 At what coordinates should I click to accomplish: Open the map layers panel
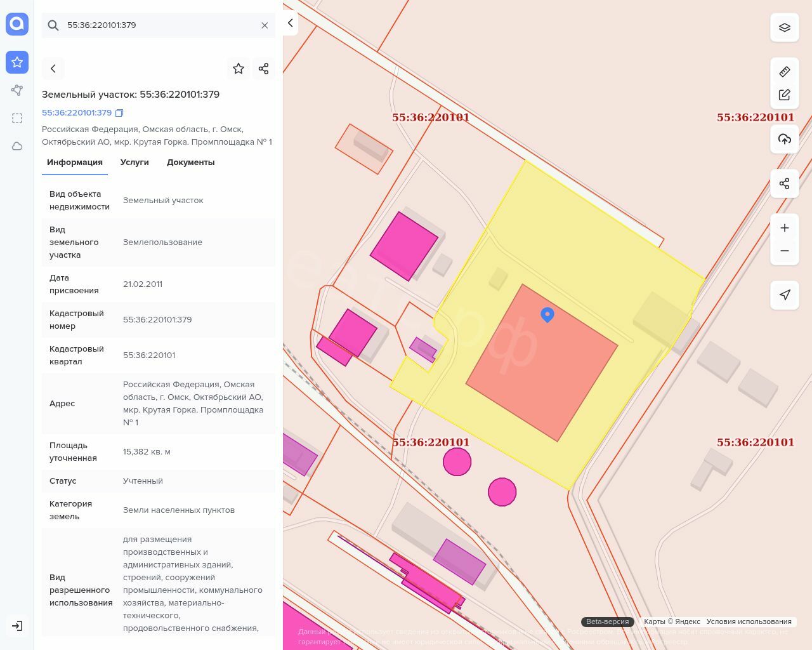tap(785, 28)
